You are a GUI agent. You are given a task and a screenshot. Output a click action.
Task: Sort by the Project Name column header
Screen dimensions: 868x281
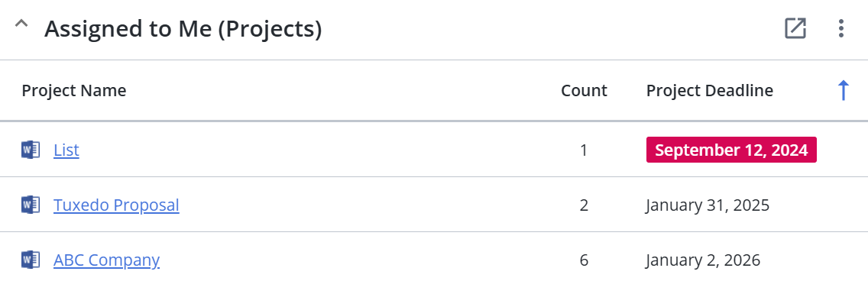(x=74, y=90)
